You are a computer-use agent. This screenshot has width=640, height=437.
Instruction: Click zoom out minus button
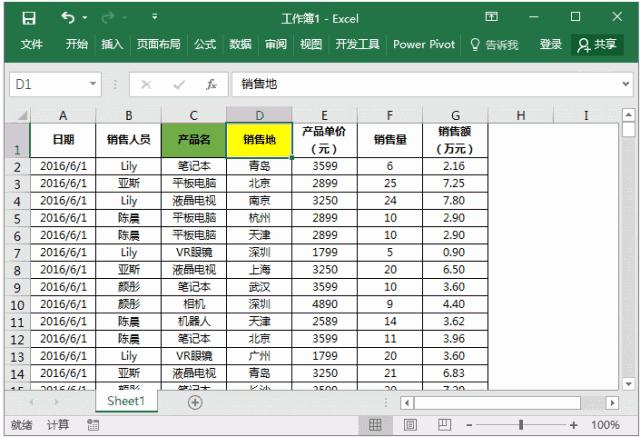(x=469, y=426)
